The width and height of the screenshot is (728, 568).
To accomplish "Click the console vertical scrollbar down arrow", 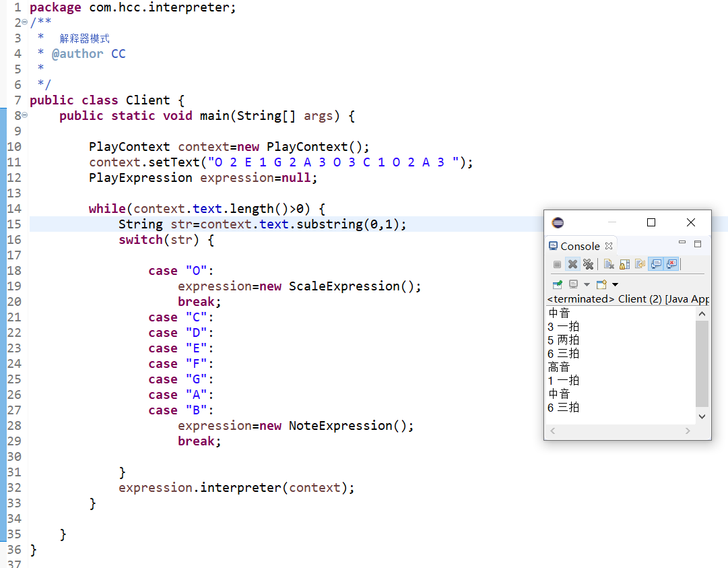I will tap(702, 416).
